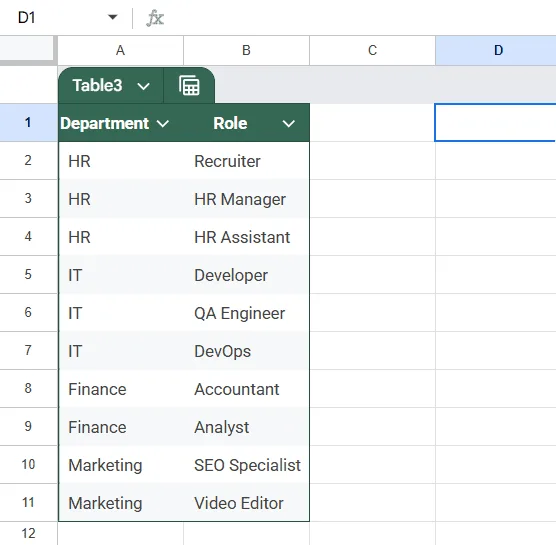Click the DevOps cell
Screen dimensions: 556x545
pyautogui.click(x=247, y=351)
